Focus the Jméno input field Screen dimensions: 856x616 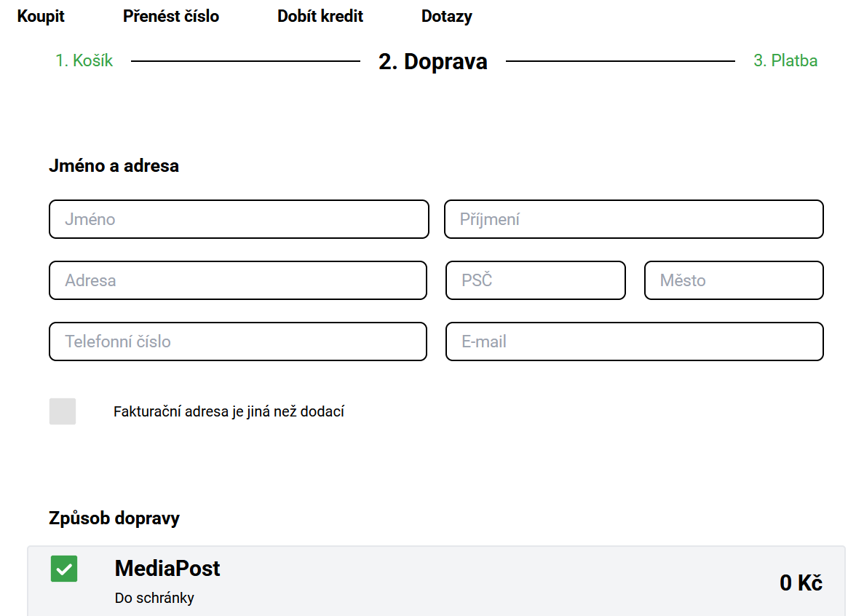(x=239, y=219)
